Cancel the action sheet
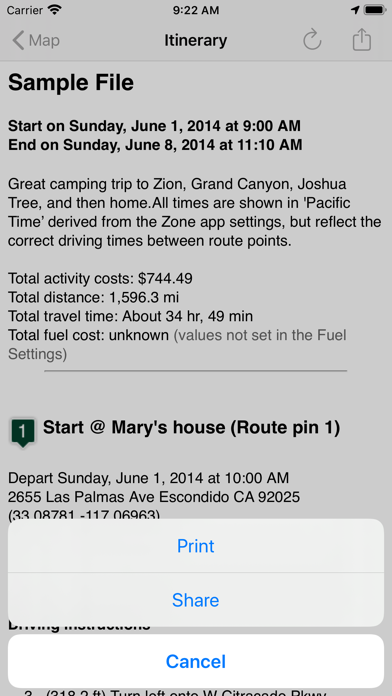The height and width of the screenshot is (696, 392). 196,661
